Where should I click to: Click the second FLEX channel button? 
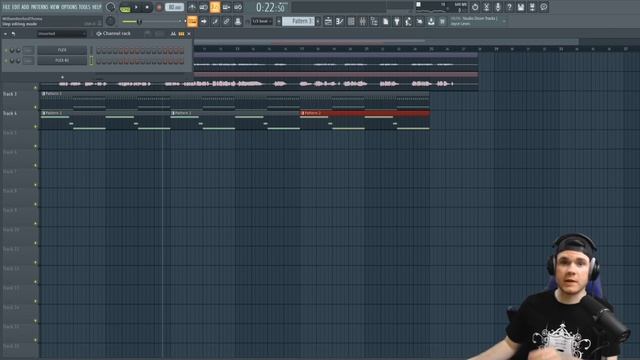(62, 60)
